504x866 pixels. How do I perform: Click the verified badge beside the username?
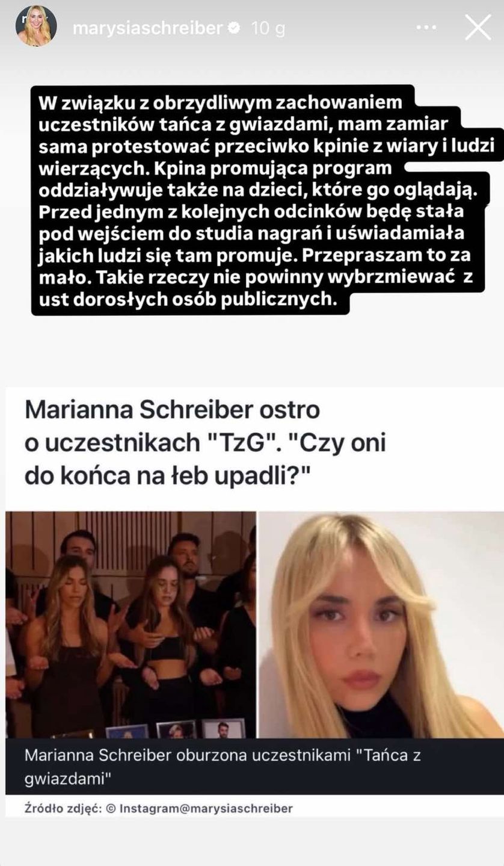236,28
